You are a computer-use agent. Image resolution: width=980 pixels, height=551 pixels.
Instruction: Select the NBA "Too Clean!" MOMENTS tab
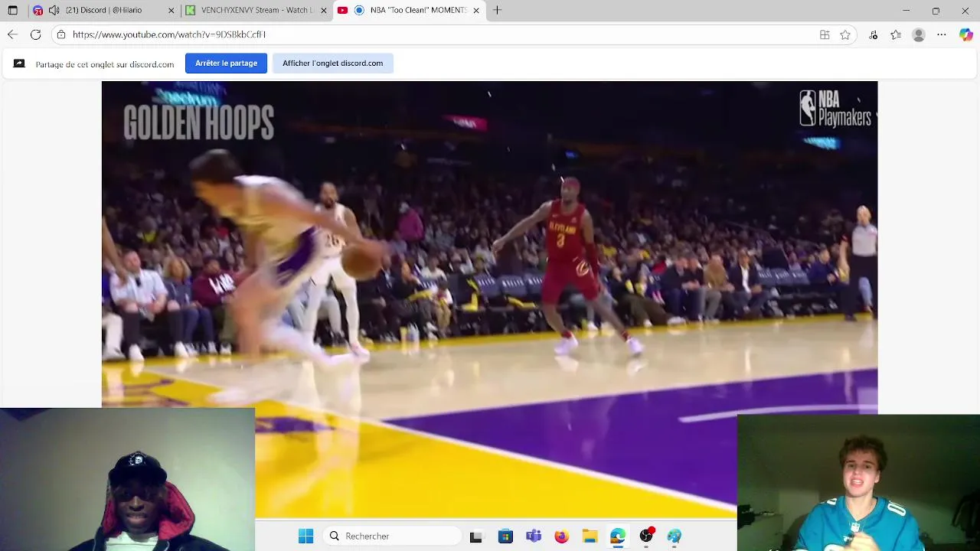click(x=410, y=11)
